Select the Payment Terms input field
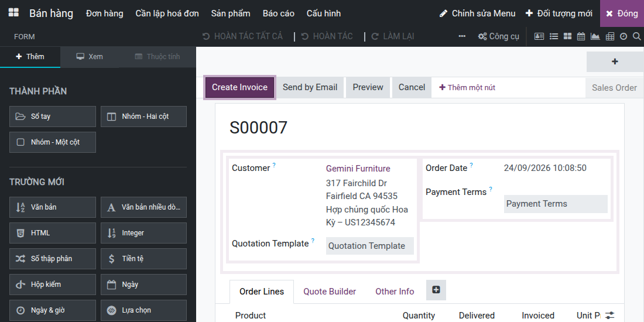The width and height of the screenshot is (644, 322). click(x=556, y=204)
